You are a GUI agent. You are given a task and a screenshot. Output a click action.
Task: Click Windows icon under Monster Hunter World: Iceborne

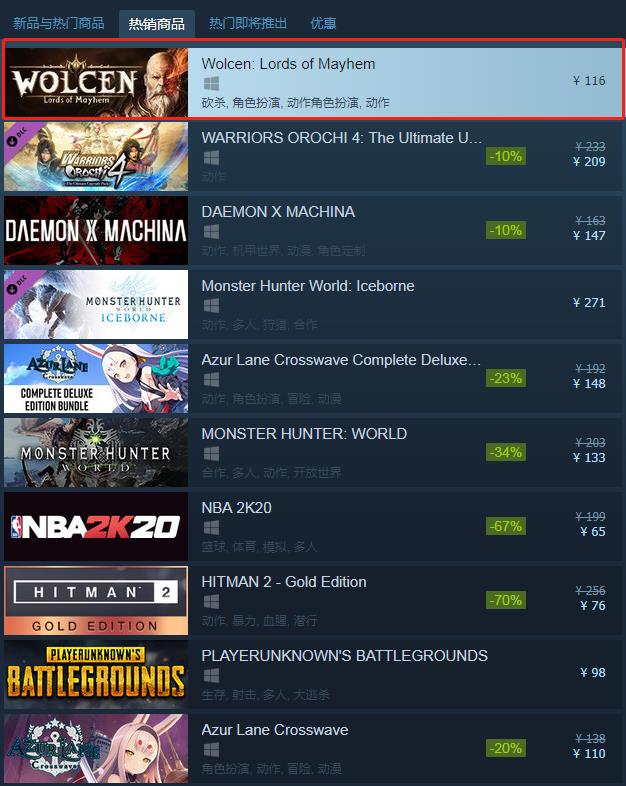211,306
